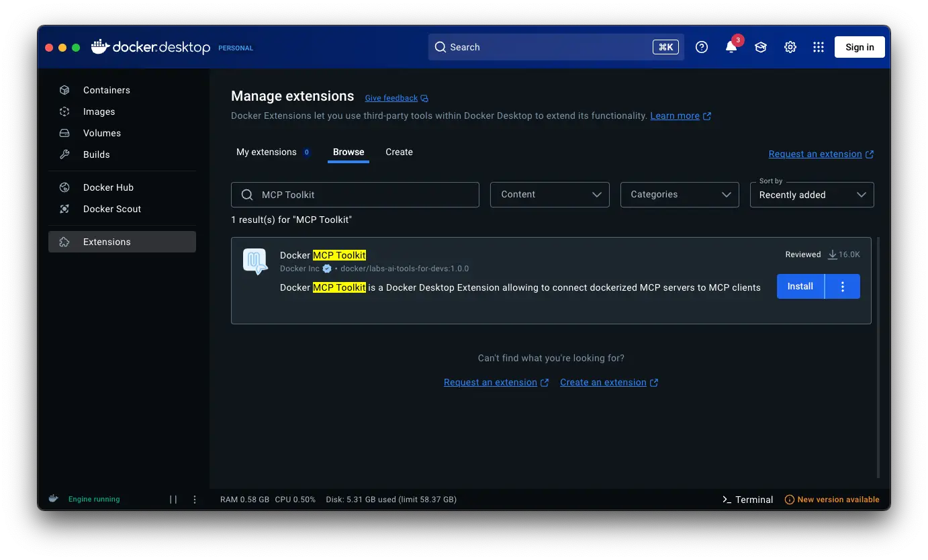The image size is (928, 560).
Task: Click the extension search input field
Action: click(355, 195)
